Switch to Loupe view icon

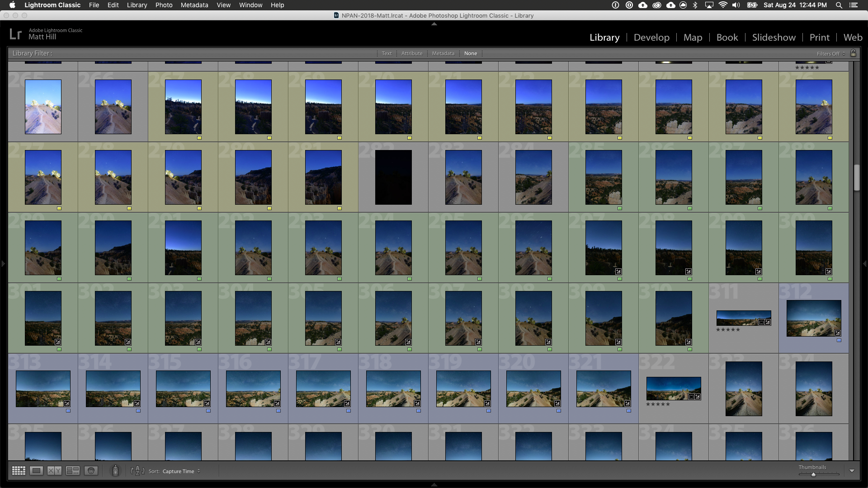click(36, 471)
